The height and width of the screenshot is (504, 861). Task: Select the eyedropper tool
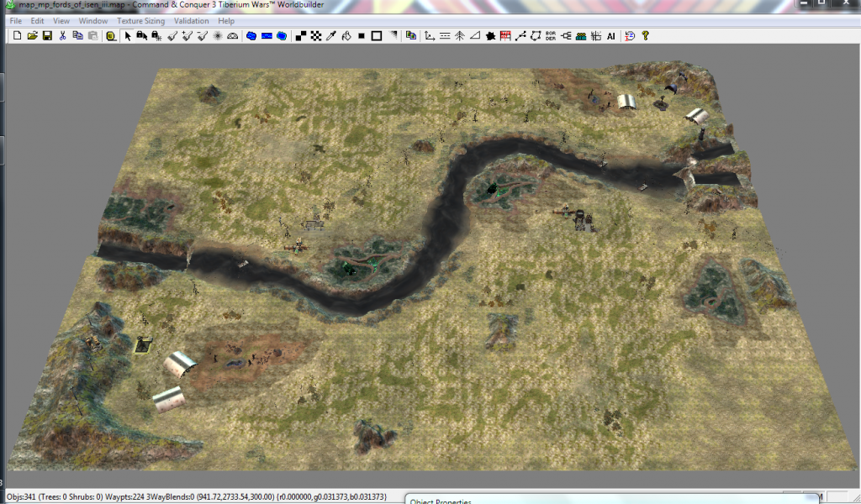pos(331,36)
